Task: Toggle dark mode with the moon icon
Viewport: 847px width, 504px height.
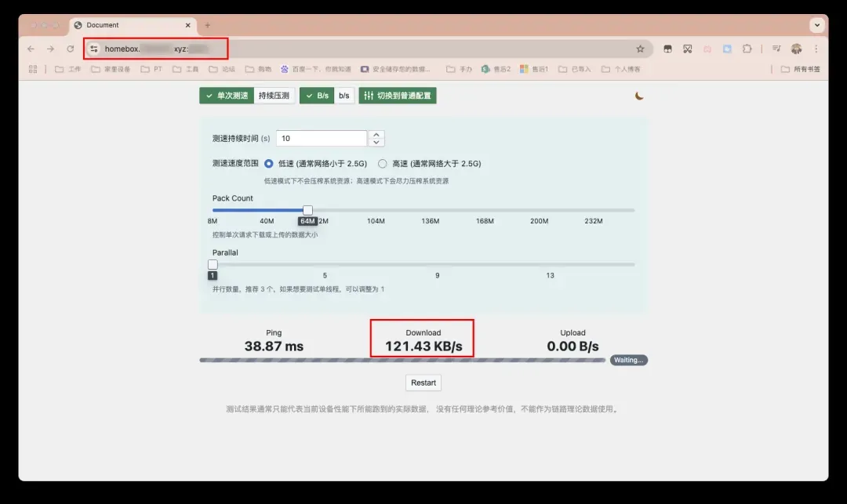Action: 639,96
